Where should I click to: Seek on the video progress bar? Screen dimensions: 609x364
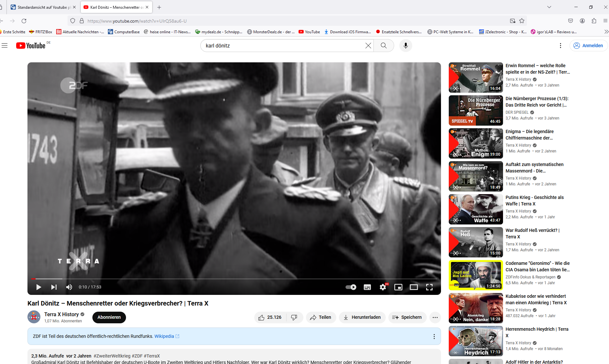[x=234, y=278]
